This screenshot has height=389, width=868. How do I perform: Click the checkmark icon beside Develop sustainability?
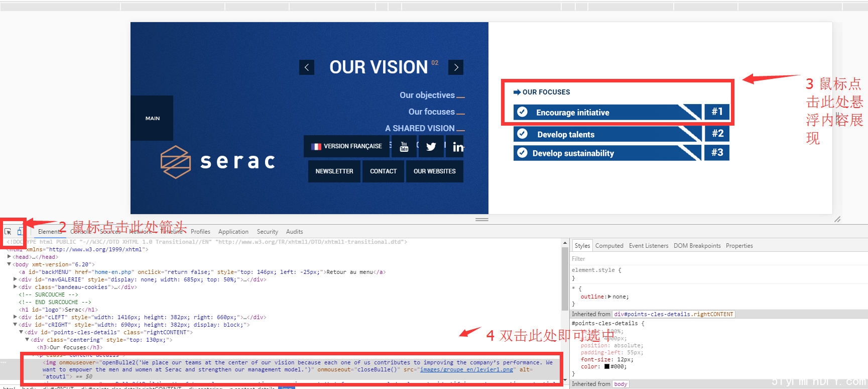click(522, 153)
